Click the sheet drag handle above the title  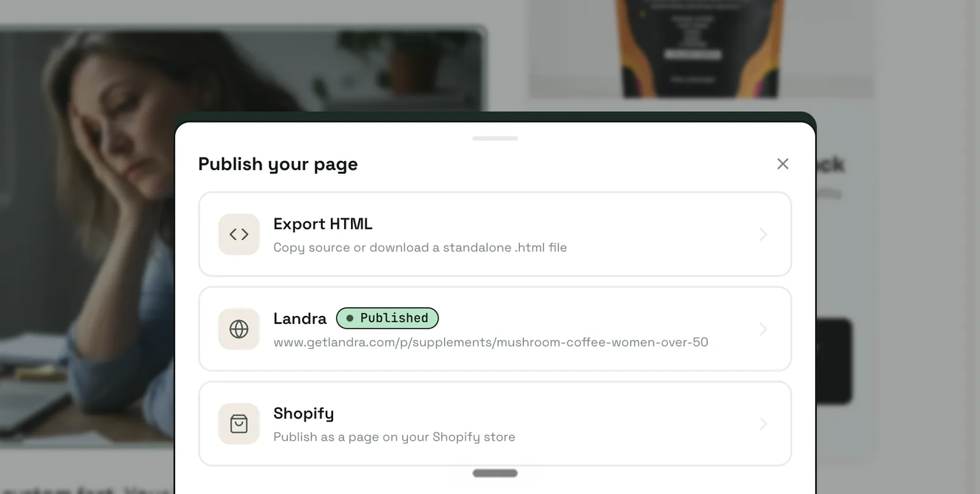pos(495,138)
